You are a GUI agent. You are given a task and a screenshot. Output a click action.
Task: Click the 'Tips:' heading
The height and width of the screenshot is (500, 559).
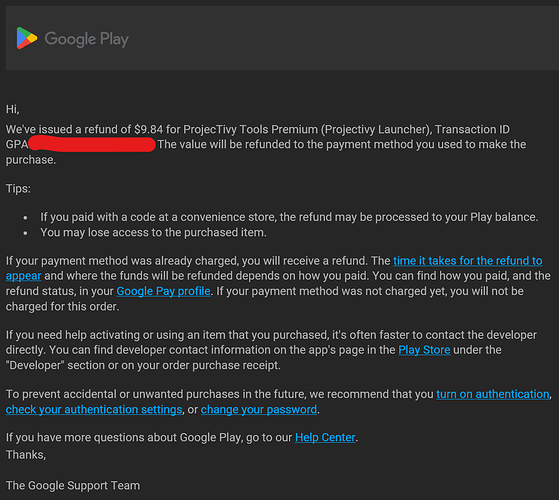pos(18,189)
